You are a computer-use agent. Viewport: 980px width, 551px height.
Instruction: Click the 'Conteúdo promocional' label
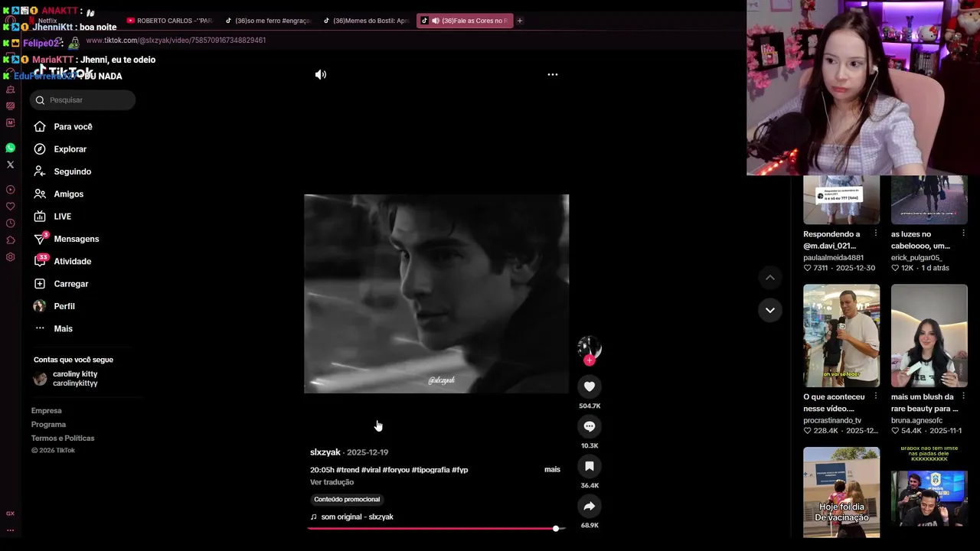coord(347,499)
